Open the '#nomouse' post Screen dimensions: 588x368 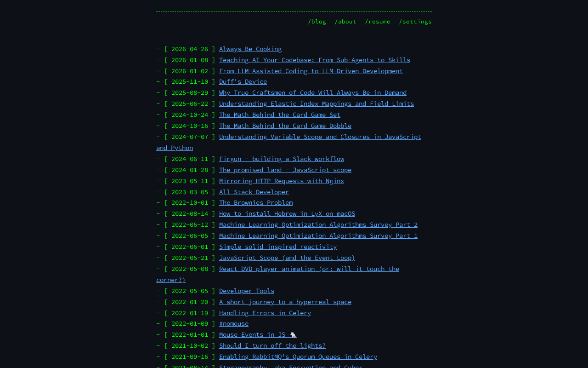(x=234, y=323)
